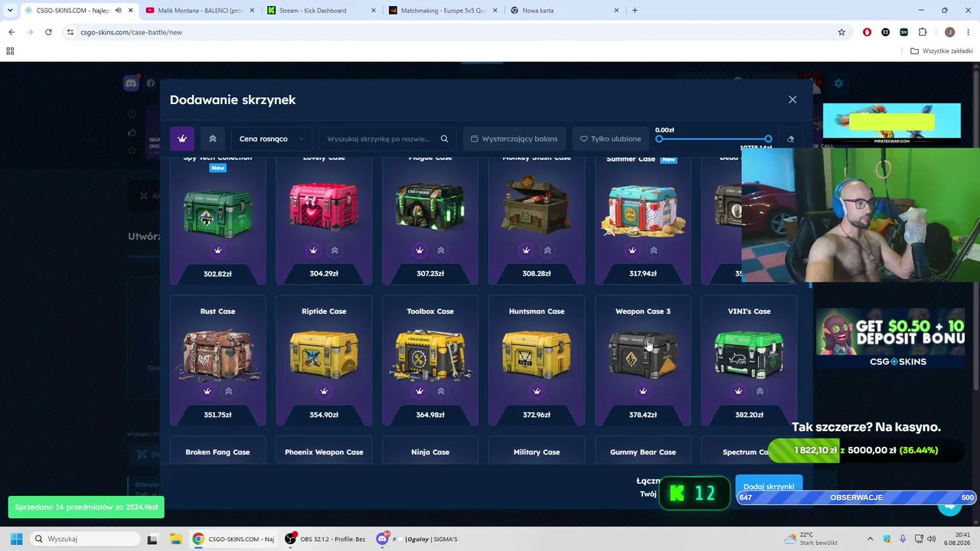Select the Lovely Case image
980x551 pixels.
click(x=324, y=207)
